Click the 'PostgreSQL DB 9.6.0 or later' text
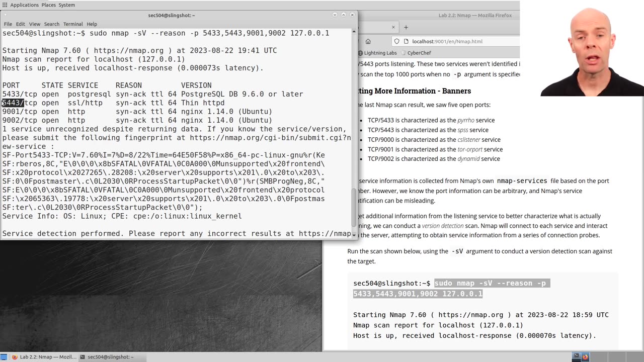Image resolution: width=644 pixels, height=362 pixels. (x=242, y=94)
